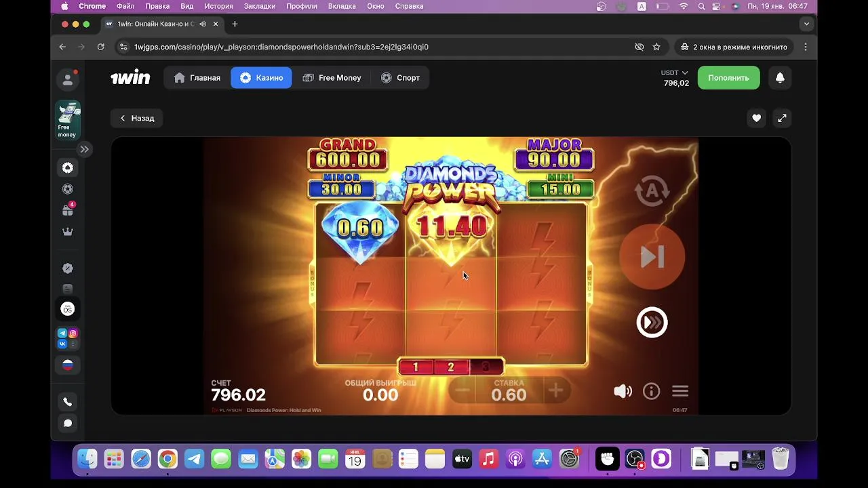Open the percent promo badge icon
868x488 pixels.
[68, 268]
